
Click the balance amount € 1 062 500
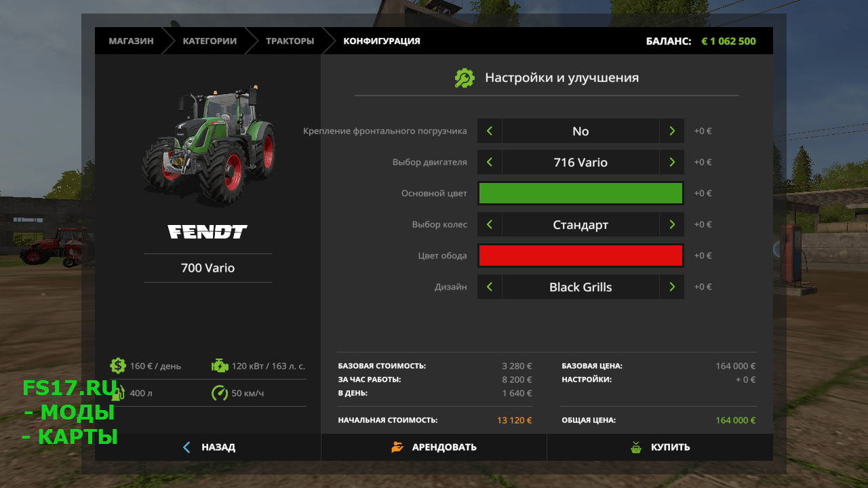tap(728, 41)
